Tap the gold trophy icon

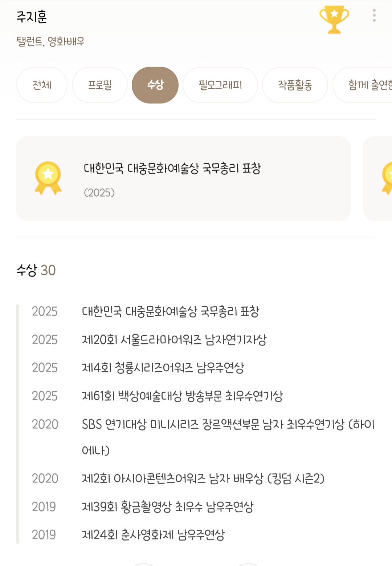point(334,19)
